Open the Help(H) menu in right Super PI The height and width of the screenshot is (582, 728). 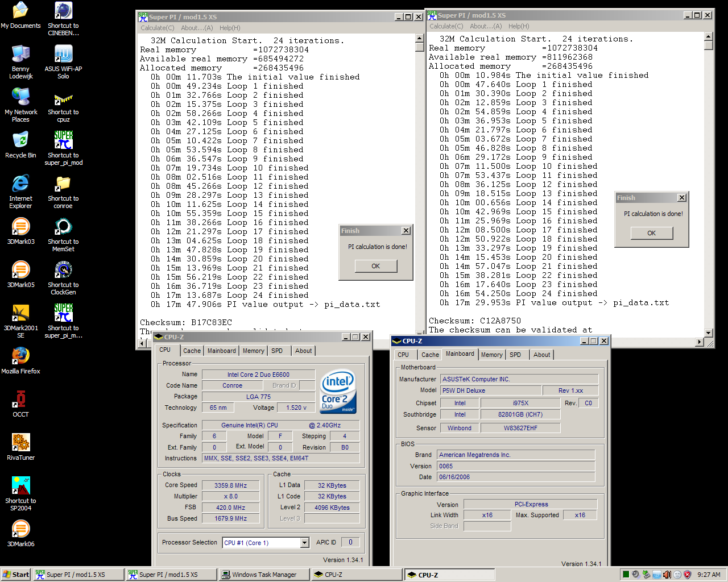point(519,26)
